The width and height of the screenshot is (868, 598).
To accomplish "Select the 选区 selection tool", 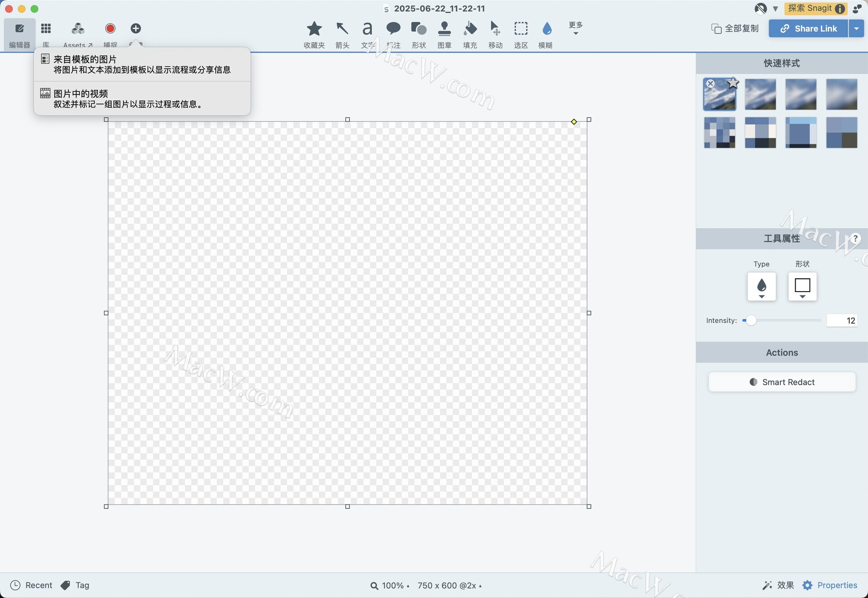I will (x=521, y=35).
